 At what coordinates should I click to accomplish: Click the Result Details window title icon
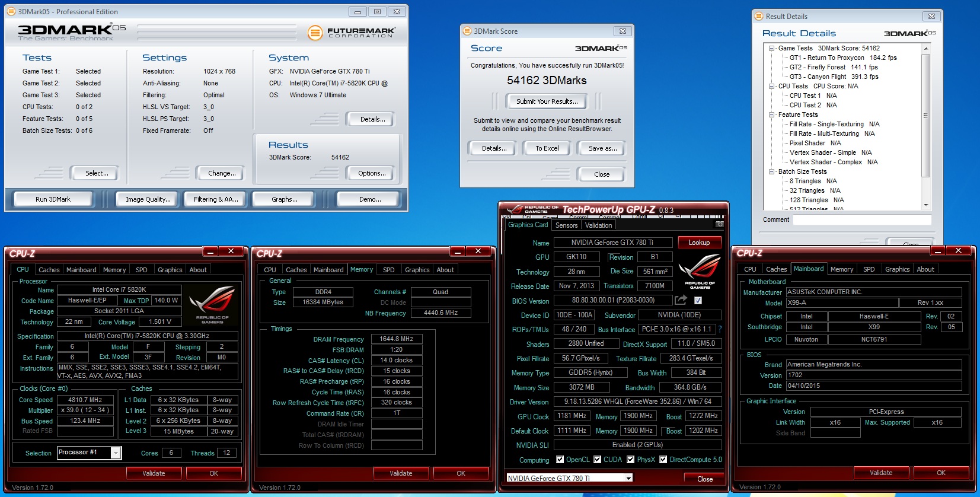759,16
